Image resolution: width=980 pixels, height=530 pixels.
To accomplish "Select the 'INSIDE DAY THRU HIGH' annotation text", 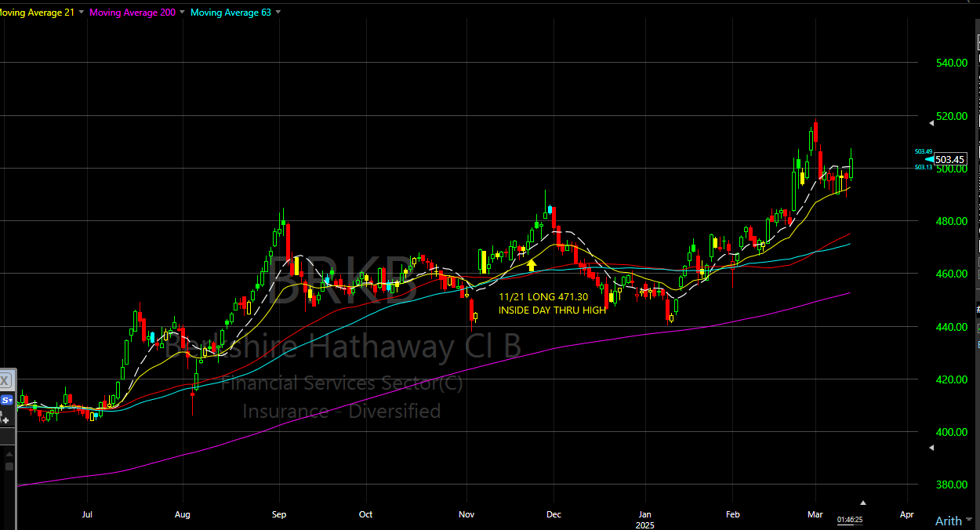I will pos(552,310).
